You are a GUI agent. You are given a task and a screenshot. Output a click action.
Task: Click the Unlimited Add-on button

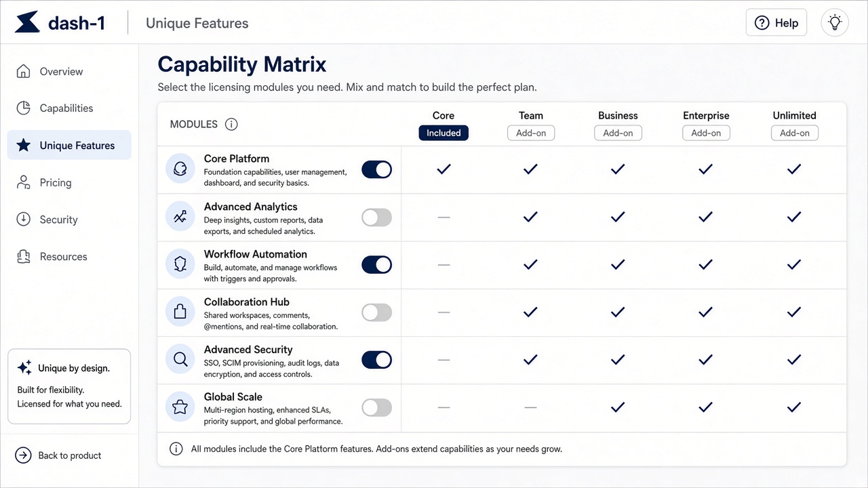pyautogui.click(x=795, y=133)
